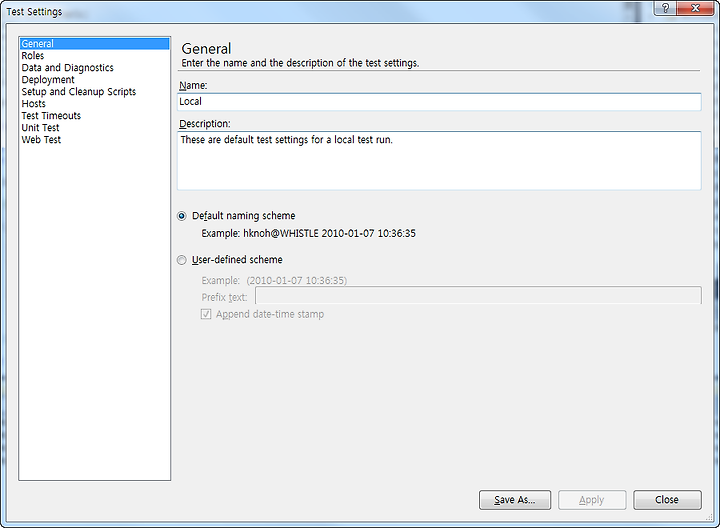
Task: Toggle Append date-time stamp checkbox
Action: tap(206, 314)
